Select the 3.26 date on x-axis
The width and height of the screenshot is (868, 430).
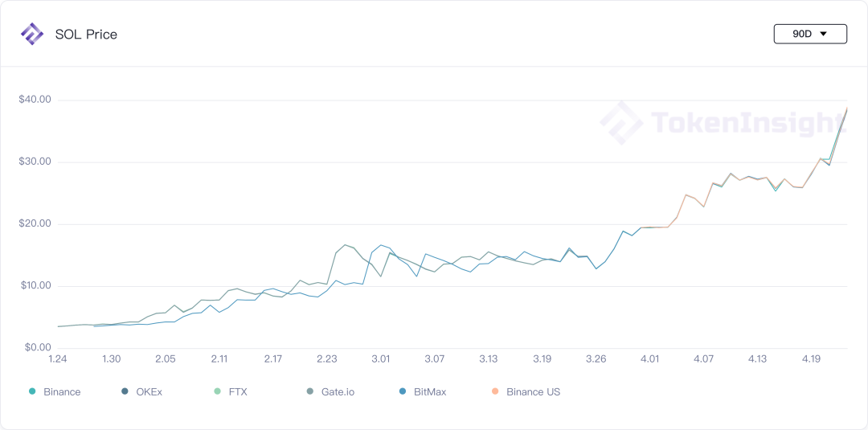point(596,359)
